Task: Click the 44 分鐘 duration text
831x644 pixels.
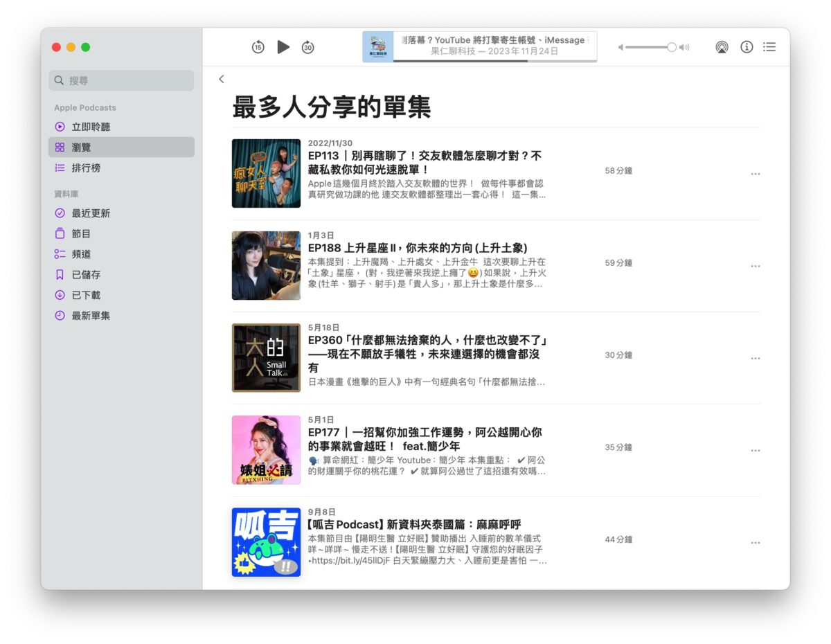Action: coord(618,539)
